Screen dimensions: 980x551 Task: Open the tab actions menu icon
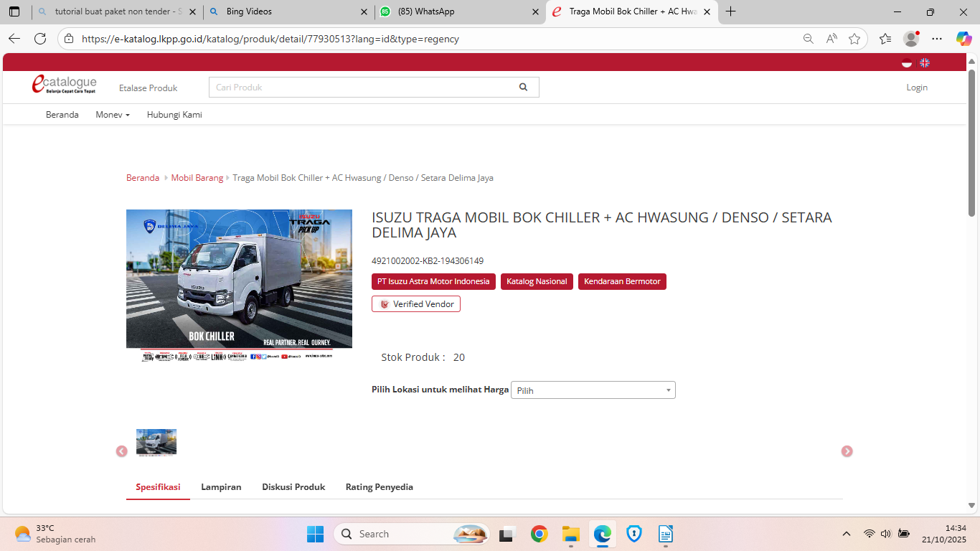click(x=14, y=11)
